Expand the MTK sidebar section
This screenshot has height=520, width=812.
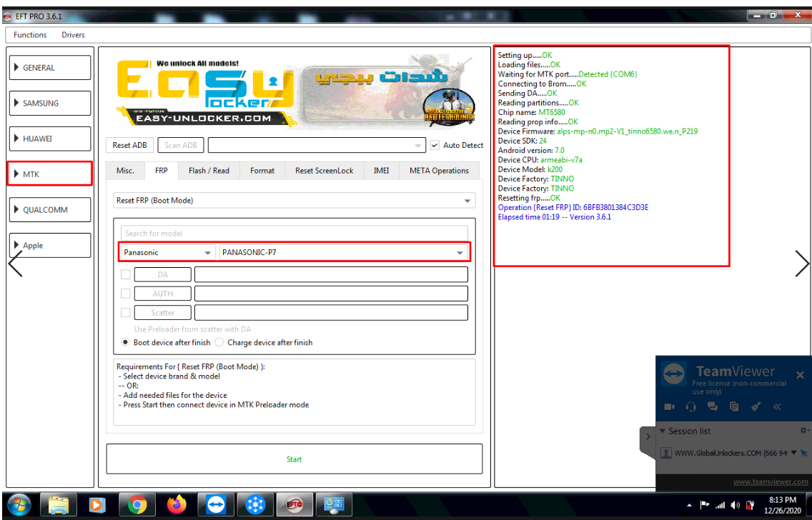50,174
